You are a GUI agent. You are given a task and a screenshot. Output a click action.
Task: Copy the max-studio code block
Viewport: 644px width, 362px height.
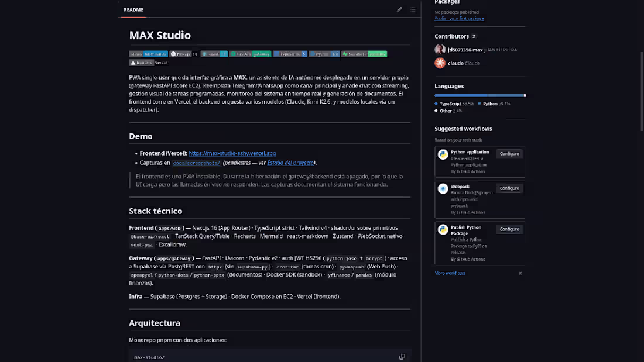coord(402,357)
